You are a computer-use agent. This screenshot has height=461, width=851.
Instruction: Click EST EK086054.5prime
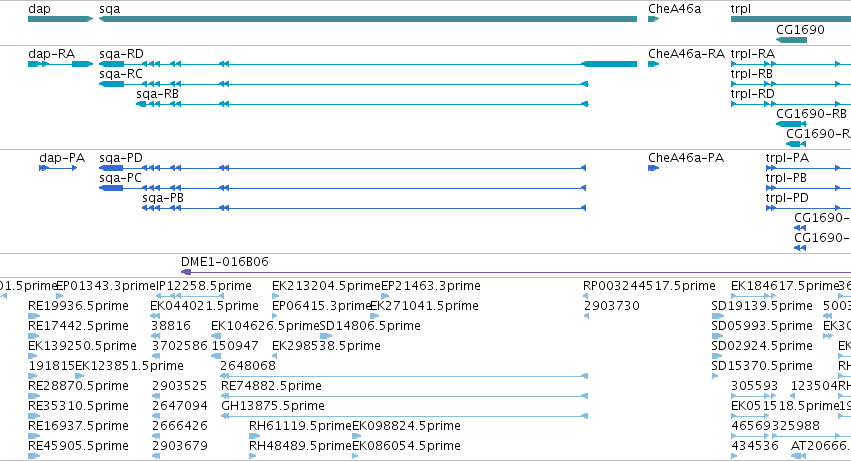point(407,446)
